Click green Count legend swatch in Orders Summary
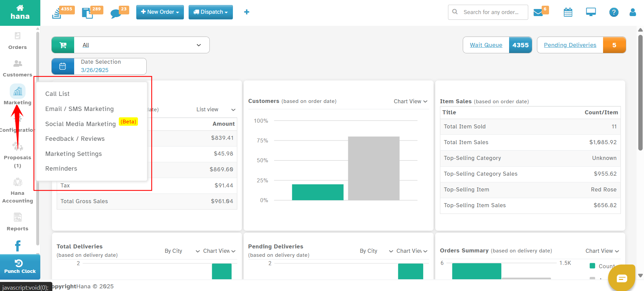 click(x=592, y=266)
